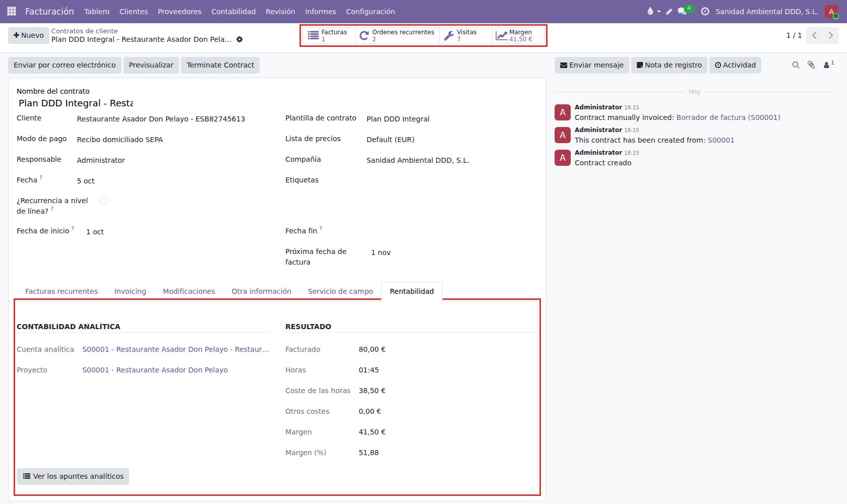Open Margen smart button
Viewport: 847px width, 504px height.
[518, 35]
